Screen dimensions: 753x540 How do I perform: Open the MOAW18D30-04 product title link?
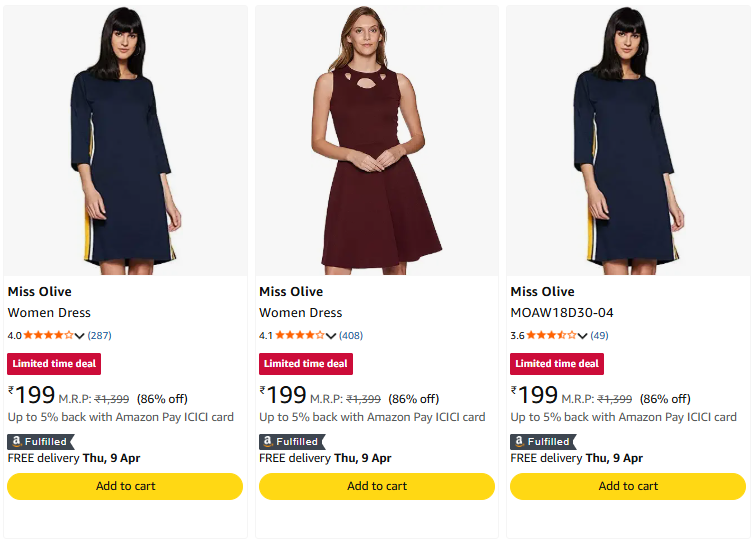[562, 313]
